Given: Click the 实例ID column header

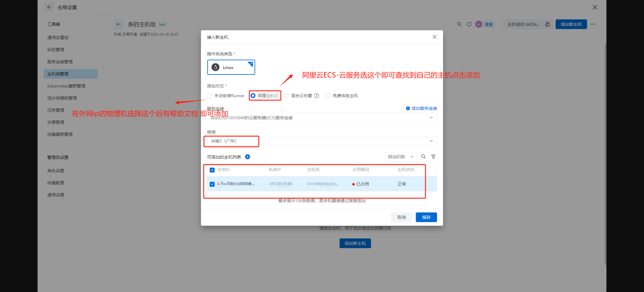Looking at the screenshot, I should 224,170.
